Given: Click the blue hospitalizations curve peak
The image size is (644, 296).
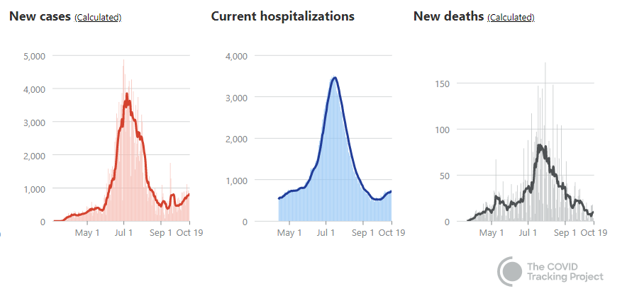Looking at the screenshot, I should pyautogui.click(x=334, y=77).
